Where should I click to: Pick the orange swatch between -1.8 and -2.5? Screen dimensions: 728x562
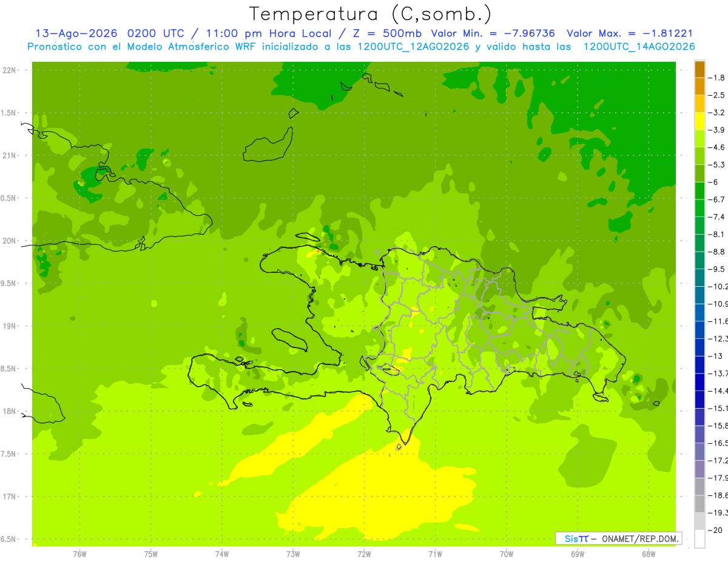tap(699, 86)
